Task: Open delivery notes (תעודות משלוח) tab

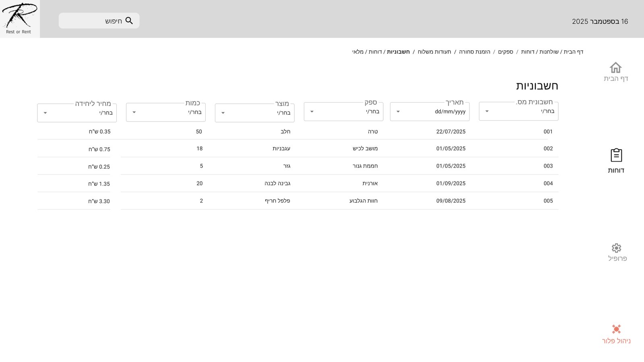Action: click(434, 52)
